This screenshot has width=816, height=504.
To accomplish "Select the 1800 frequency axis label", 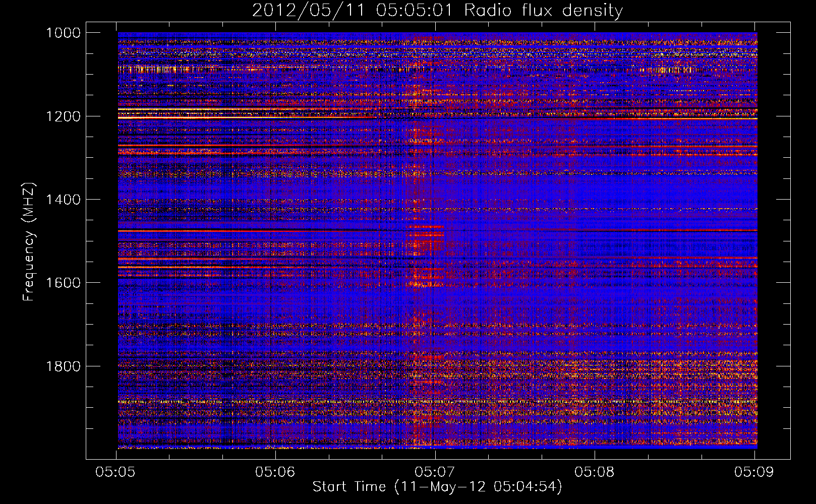I will click(x=63, y=366).
